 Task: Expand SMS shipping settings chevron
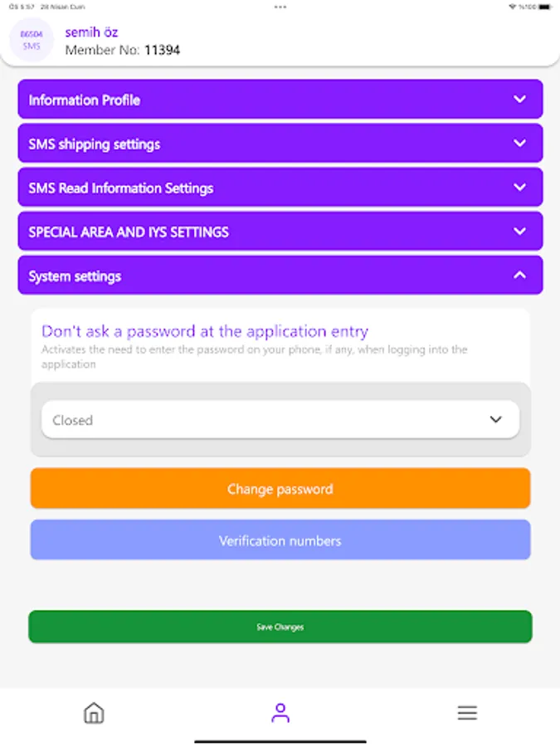[x=519, y=144]
